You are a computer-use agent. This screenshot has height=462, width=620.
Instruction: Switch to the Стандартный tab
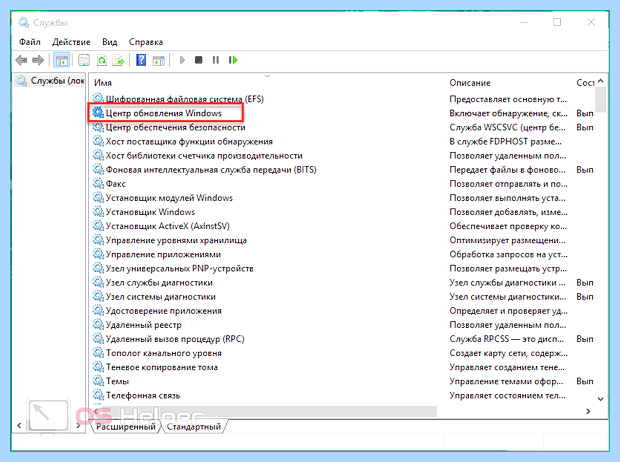tap(193, 427)
